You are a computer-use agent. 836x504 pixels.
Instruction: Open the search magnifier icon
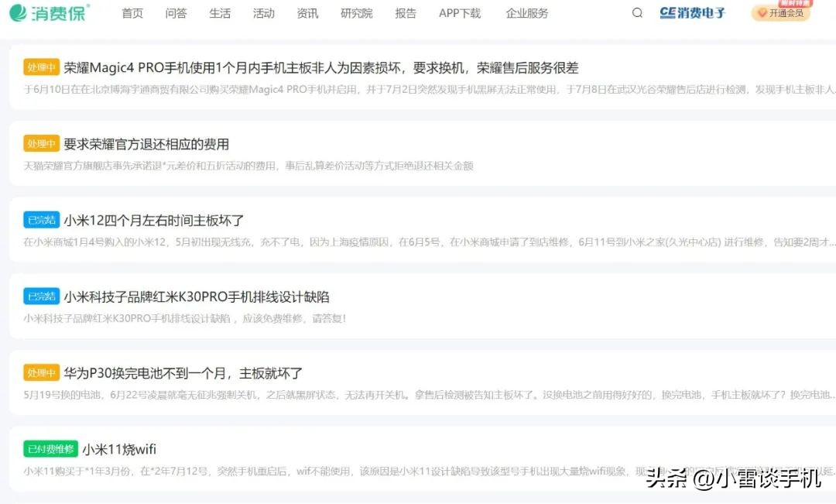637,13
